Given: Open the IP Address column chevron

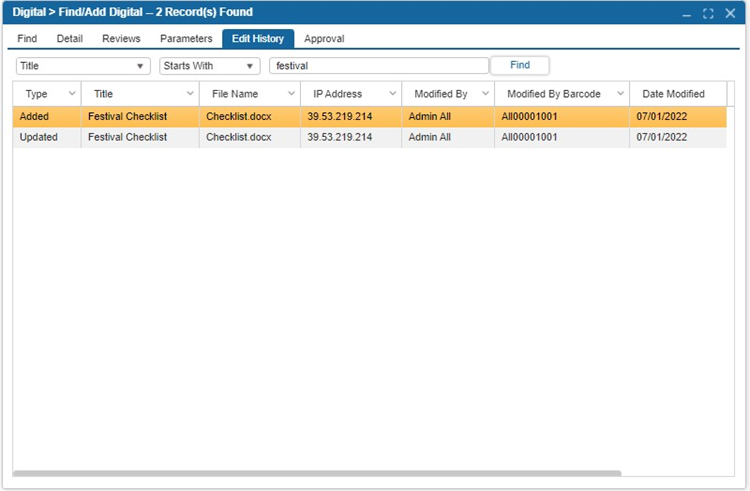Looking at the screenshot, I should 393,93.
